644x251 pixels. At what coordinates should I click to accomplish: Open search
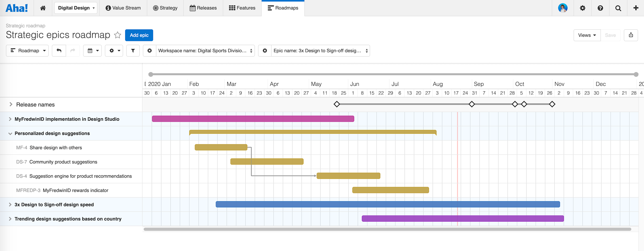tap(618, 8)
